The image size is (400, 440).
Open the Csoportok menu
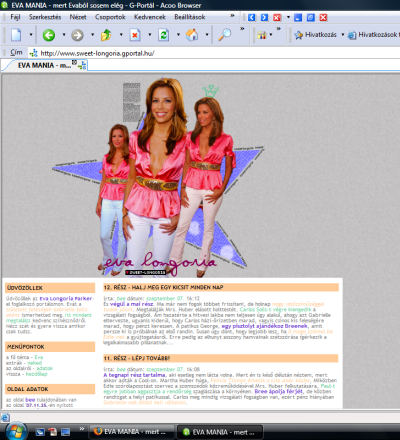point(110,17)
